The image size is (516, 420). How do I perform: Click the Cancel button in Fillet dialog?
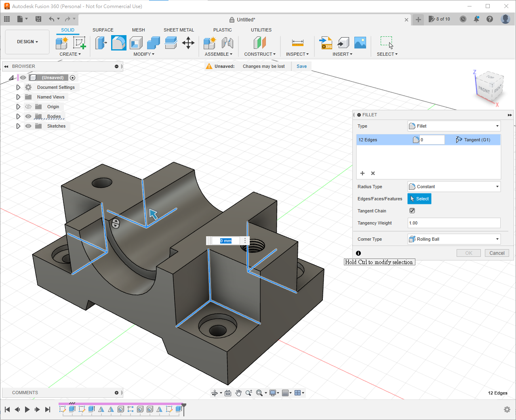click(497, 253)
